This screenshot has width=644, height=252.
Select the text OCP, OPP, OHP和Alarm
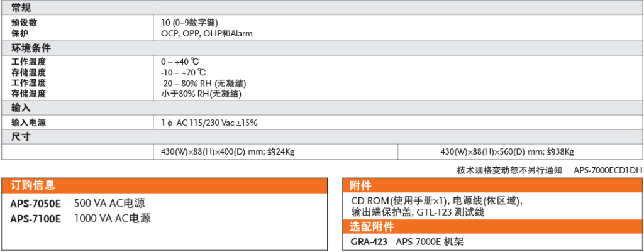(x=207, y=34)
